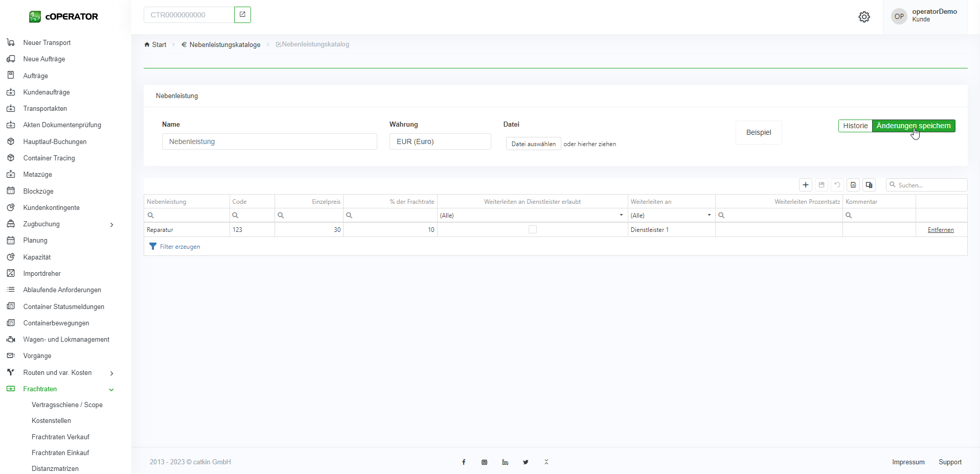Click the Entfernen link in Reparatur row

pyautogui.click(x=941, y=230)
